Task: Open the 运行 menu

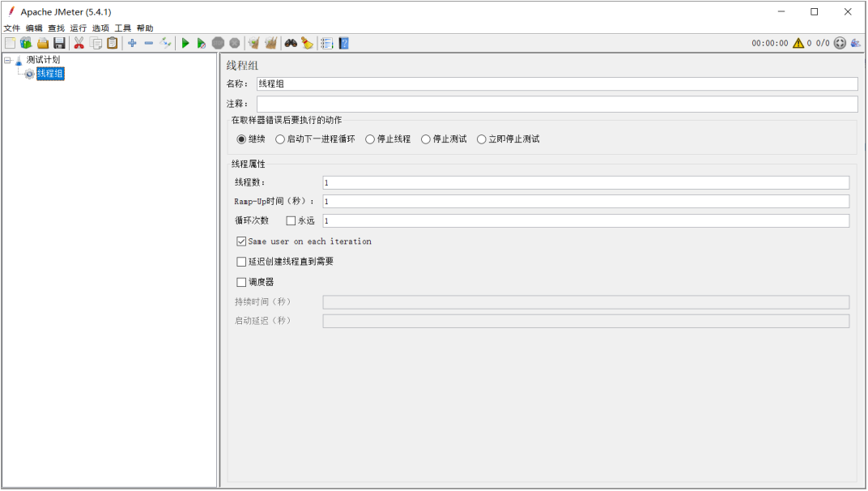Action: [78, 28]
